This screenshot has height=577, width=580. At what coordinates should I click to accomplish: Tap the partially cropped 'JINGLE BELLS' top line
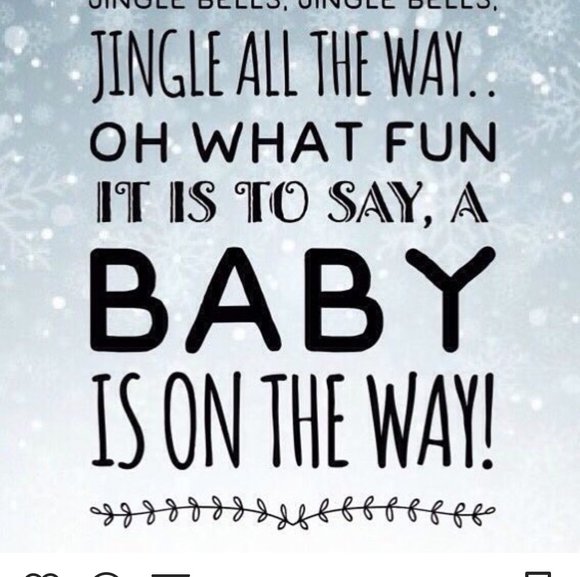click(294, 6)
